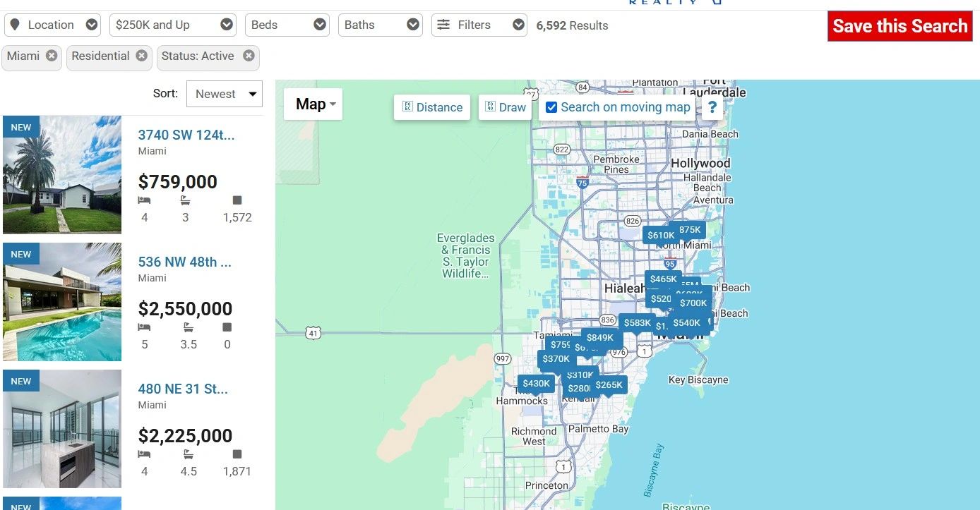Open the $250K and Up price dropdown
The height and width of the screenshot is (510, 980).
174,25
